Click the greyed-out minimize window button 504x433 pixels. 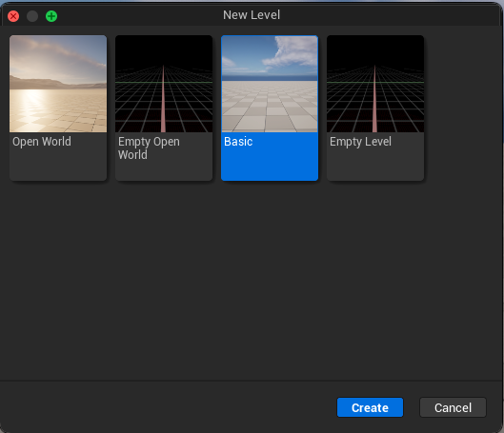(32, 16)
